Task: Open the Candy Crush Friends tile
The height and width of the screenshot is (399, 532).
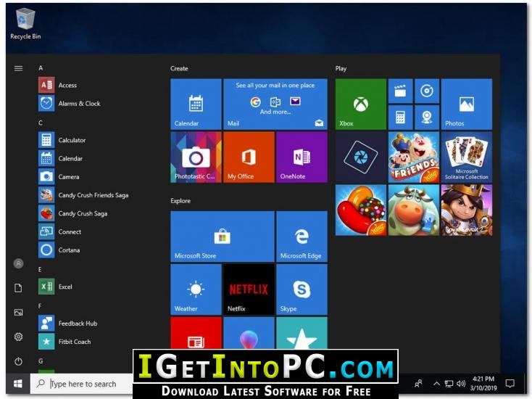Action: (414, 157)
